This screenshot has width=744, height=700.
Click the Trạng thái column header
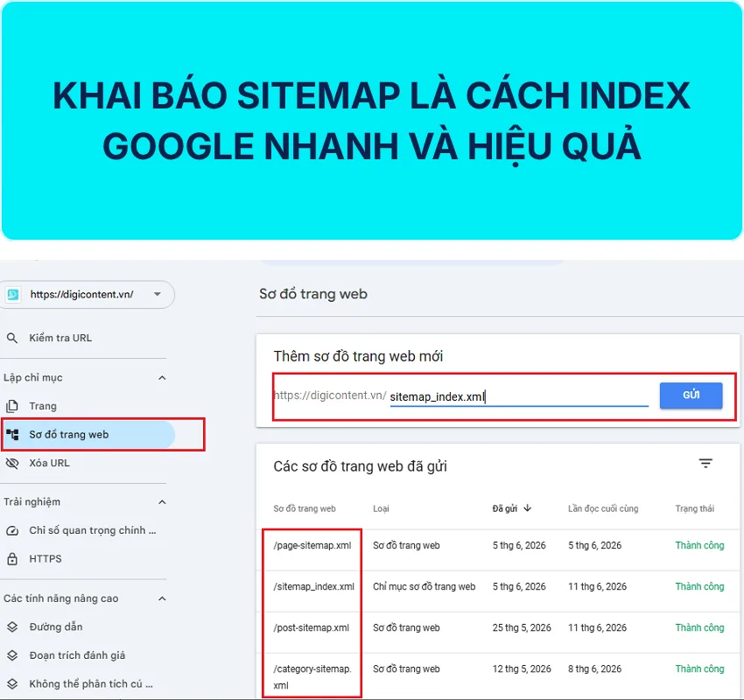(x=695, y=509)
